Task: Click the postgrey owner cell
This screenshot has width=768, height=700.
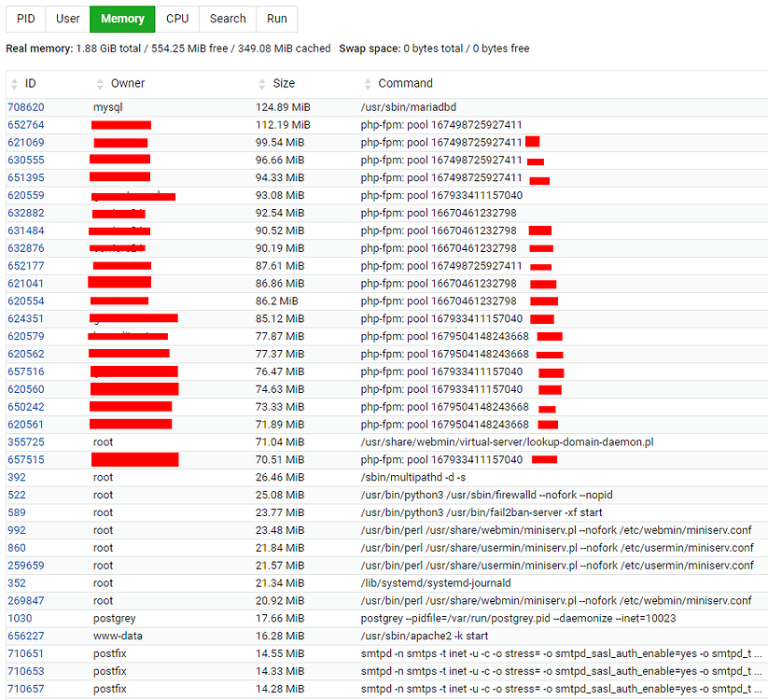Action: tap(114, 619)
